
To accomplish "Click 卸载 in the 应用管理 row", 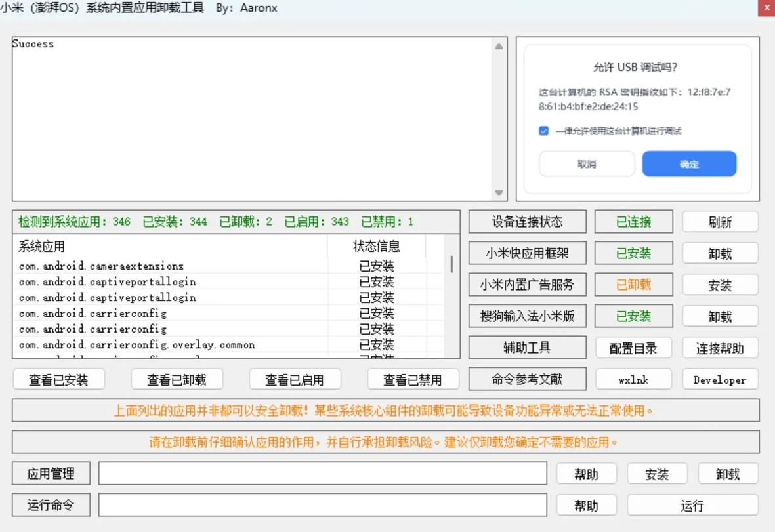I will (728, 474).
